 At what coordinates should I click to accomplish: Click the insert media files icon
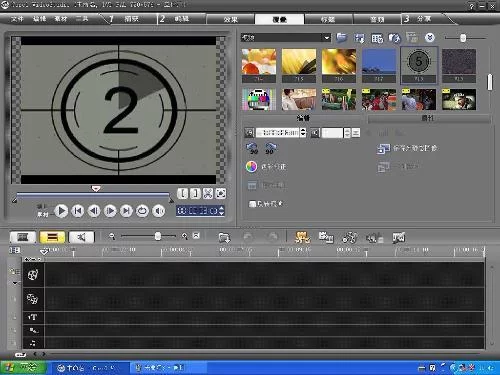click(224, 237)
